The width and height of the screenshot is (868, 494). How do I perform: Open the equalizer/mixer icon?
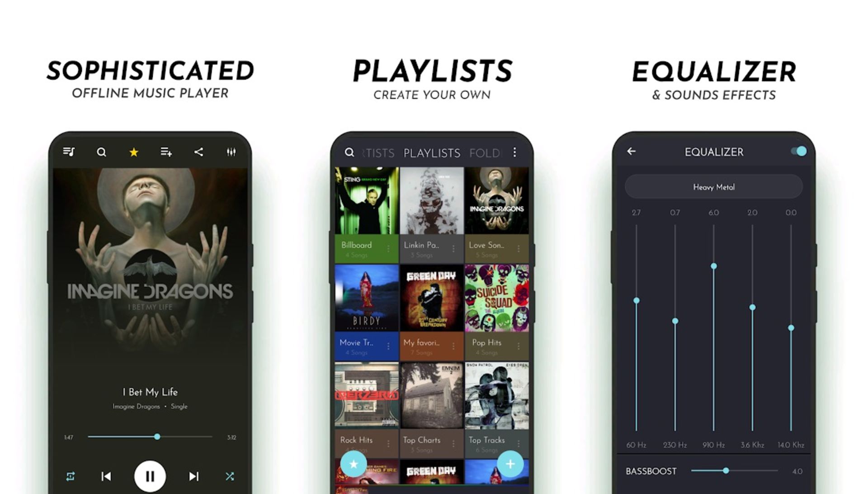pyautogui.click(x=232, y=152)
